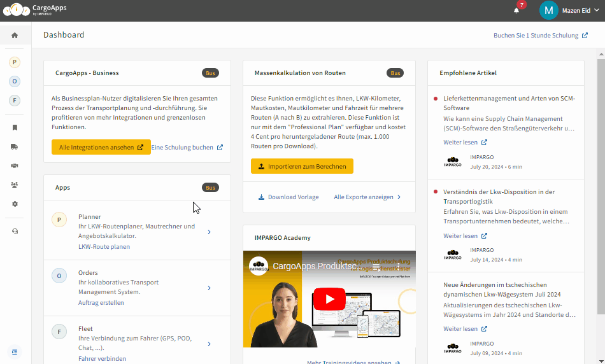Click Bus badge in CargoApps - Business card
Screen dimensions: 605x364
[210, 73]
